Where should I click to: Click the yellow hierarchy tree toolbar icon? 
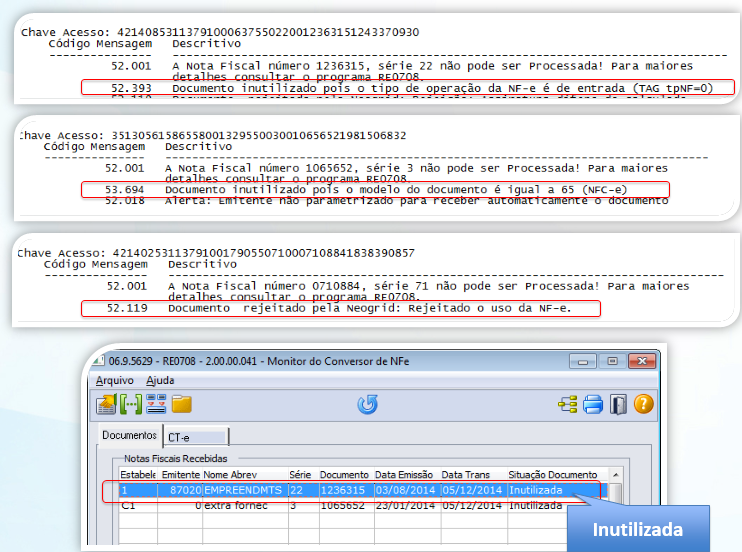click(x=568, y=405)
